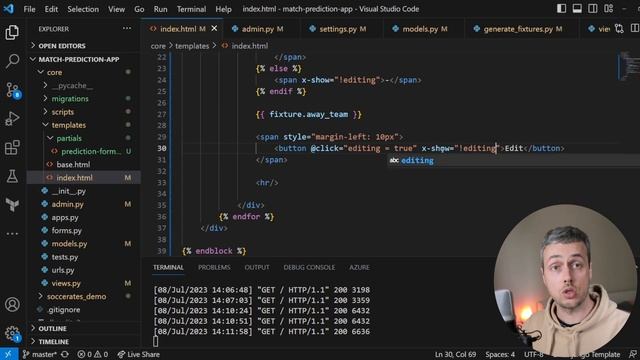Image resolution: width=640 pixels, height=360 pixels.
Task: Open Source Control view in activity bar
Action: pyautogui.click(x=12, y=90)
